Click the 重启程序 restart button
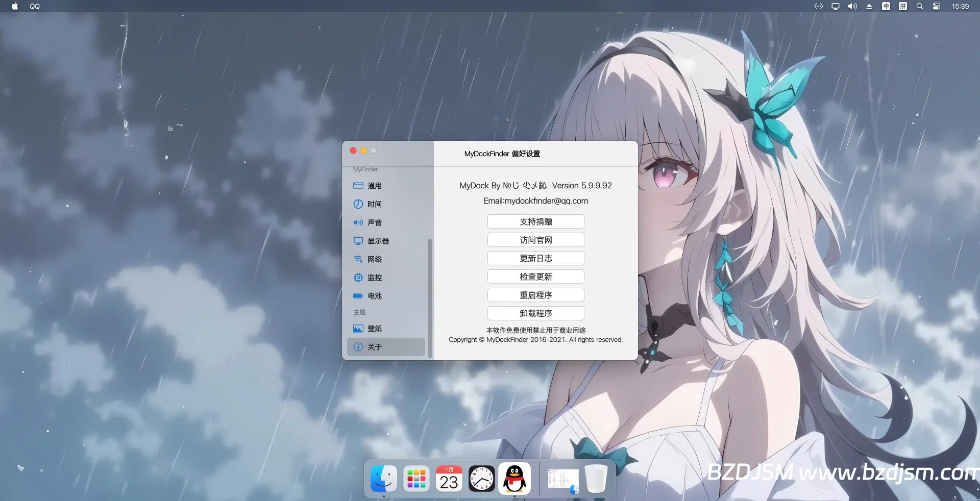This screenshot has width=980, height=501. (x=535, y=295)
